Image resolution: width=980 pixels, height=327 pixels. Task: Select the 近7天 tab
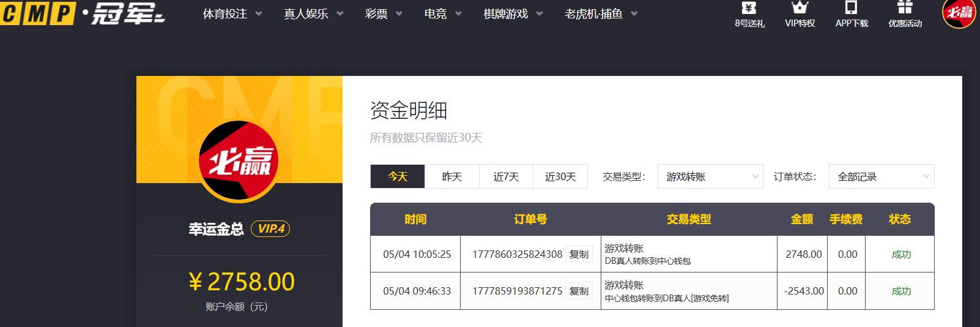coord(506,176)
